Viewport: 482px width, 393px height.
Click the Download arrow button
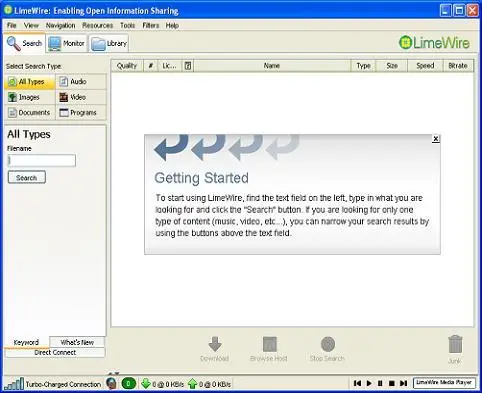click(x=214, y=349)
